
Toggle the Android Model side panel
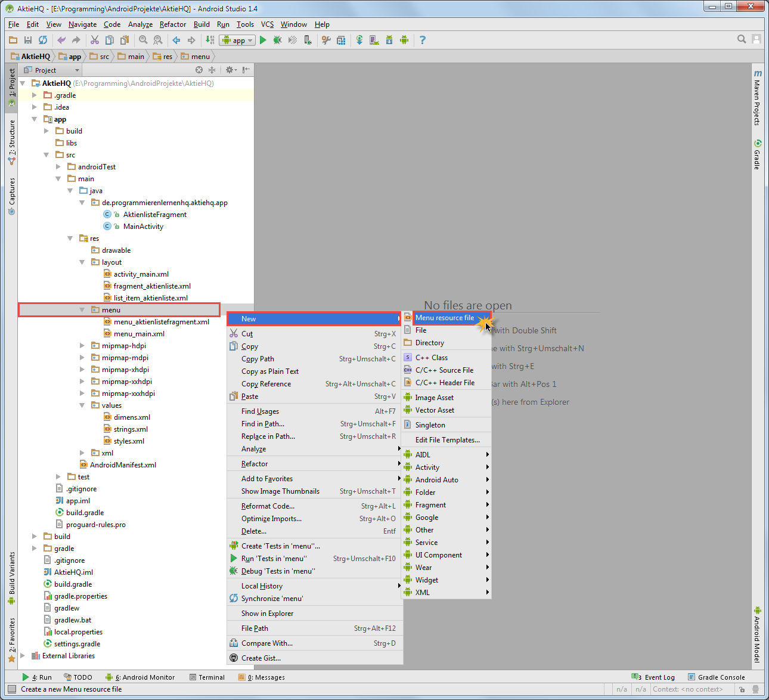coord(757,635)
